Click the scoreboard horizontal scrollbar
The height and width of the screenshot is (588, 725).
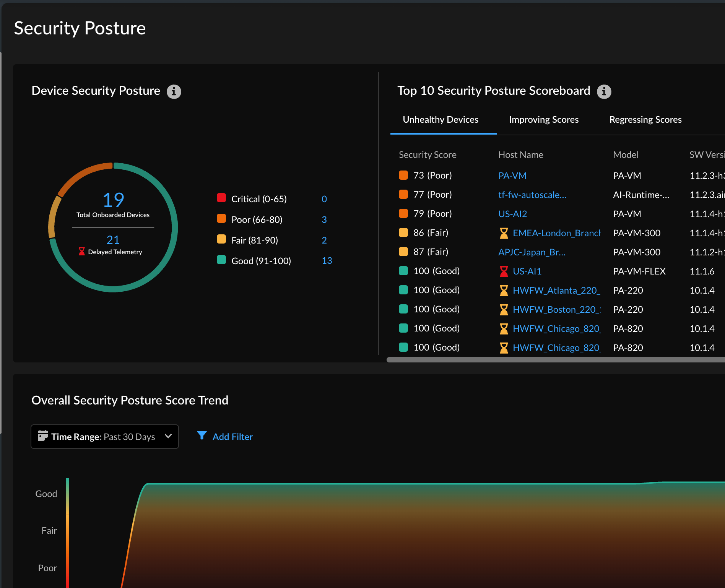[554, 360]
